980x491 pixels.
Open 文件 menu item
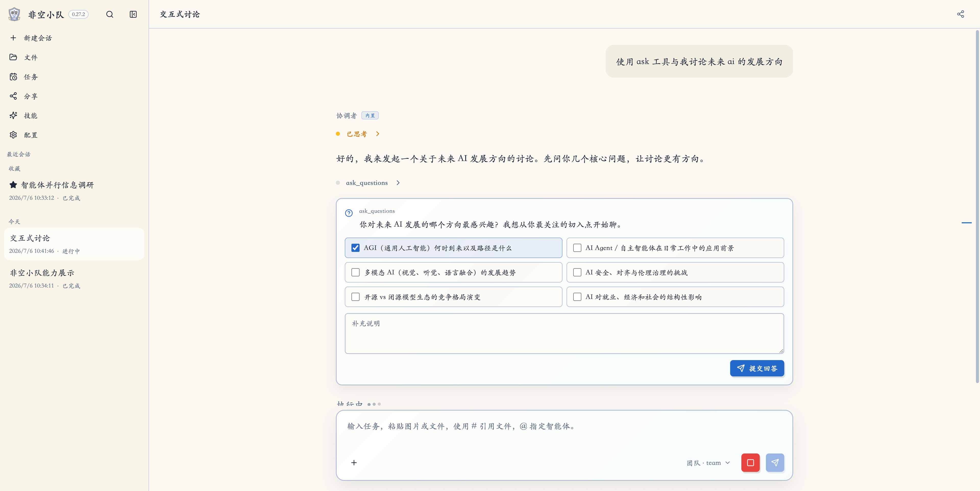(x=74, y=57)
